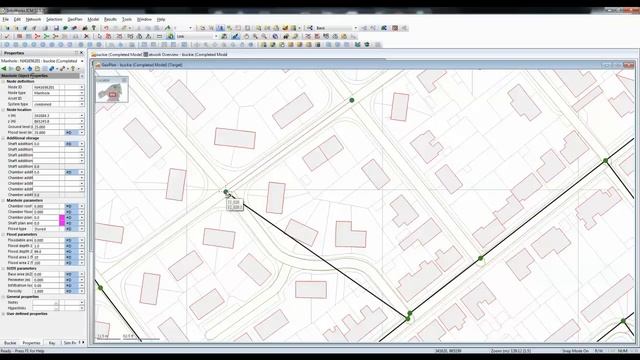Click the green checkmark validate icon
The width and height of the screenshot is (640, 360).
pos(7,36)
